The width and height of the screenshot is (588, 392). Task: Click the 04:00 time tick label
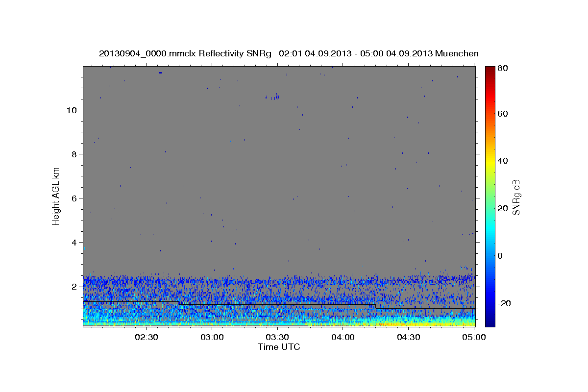pyautogui.click(x=343, y=337)
